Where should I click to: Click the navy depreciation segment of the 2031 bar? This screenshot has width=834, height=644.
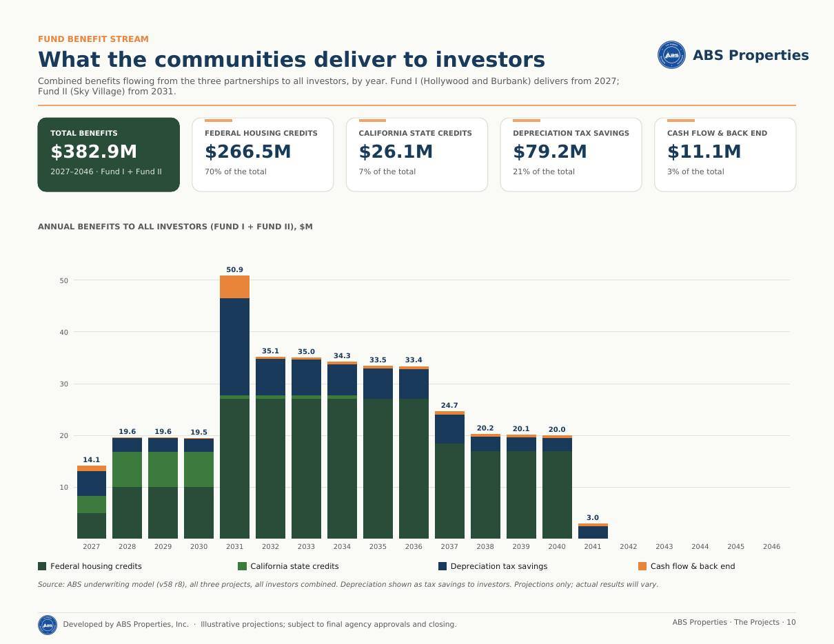tap(234, 347)
